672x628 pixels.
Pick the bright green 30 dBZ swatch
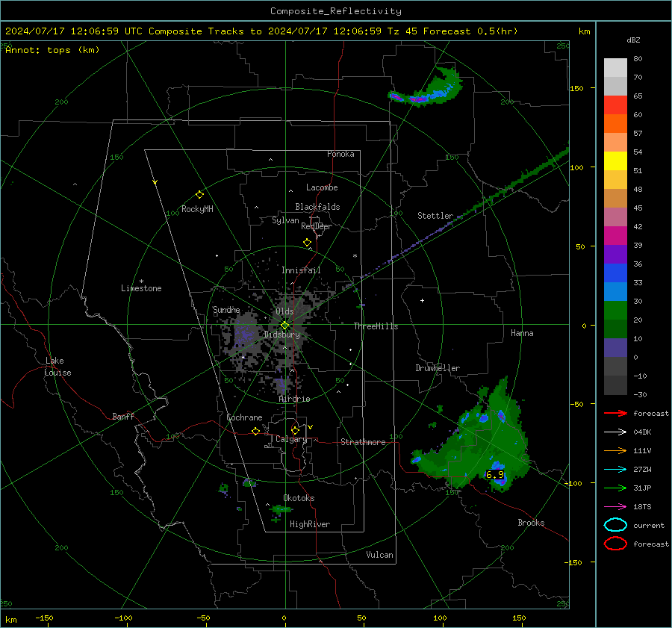[615, 310]
